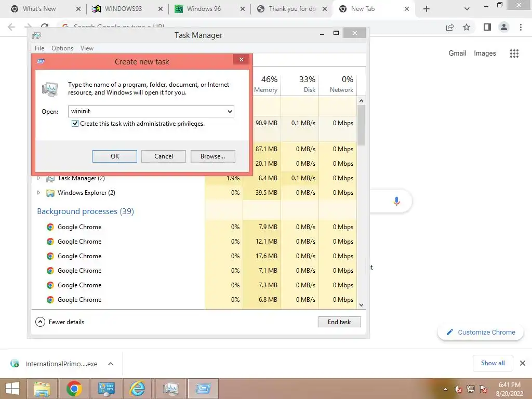Select the Windows Explorer icon in process list

tap(50, 193)
